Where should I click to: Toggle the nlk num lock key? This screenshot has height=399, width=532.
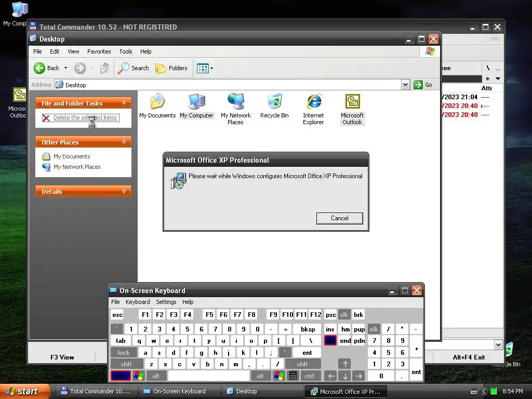tap(374, 329)
